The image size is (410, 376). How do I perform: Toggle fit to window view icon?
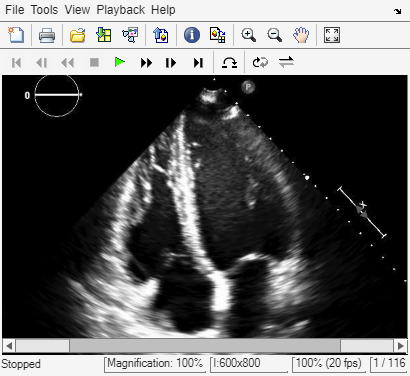[x=332, y=35]
